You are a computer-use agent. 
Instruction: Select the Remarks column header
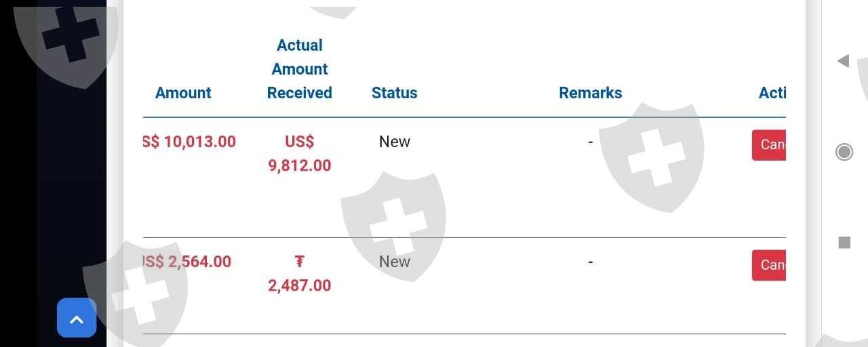click(x=590, y=93)
